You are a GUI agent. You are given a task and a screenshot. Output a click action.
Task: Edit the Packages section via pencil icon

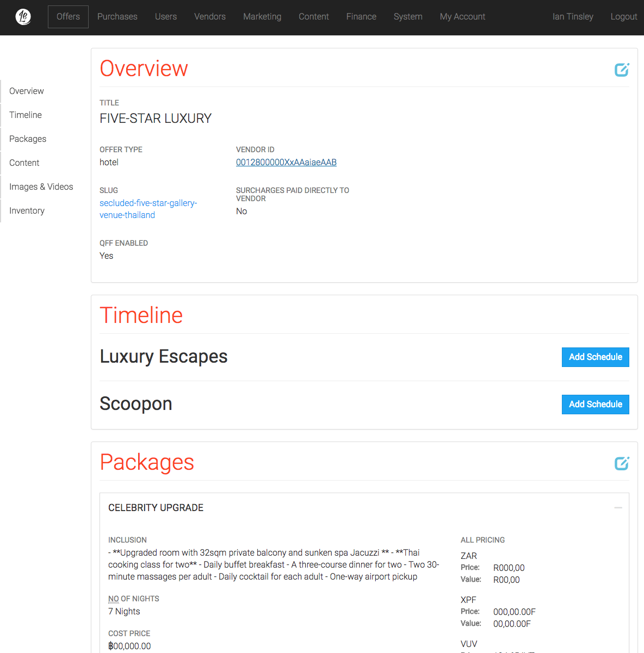click(621, 463)
